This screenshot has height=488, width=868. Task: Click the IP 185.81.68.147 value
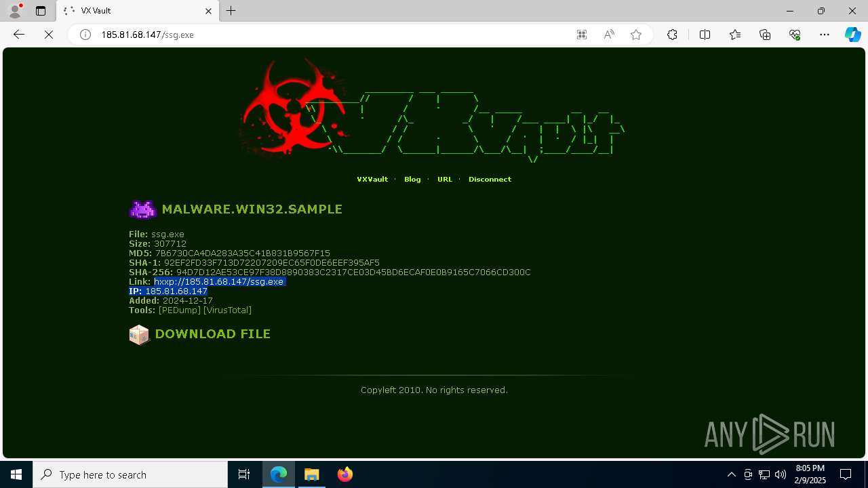pos(176,291)
